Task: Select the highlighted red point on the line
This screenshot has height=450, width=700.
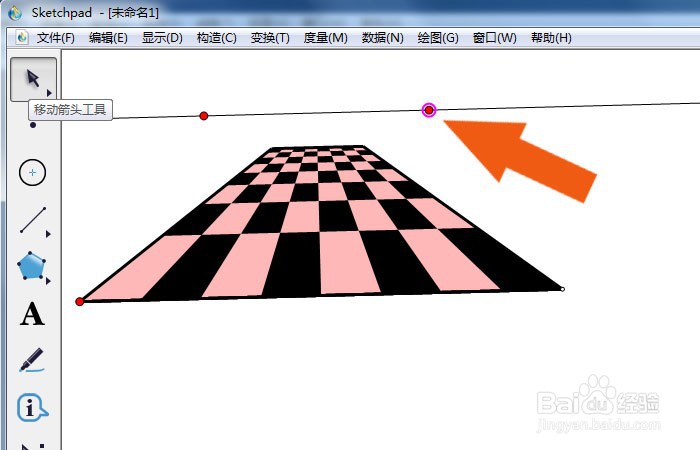Action: click(429, 110)
